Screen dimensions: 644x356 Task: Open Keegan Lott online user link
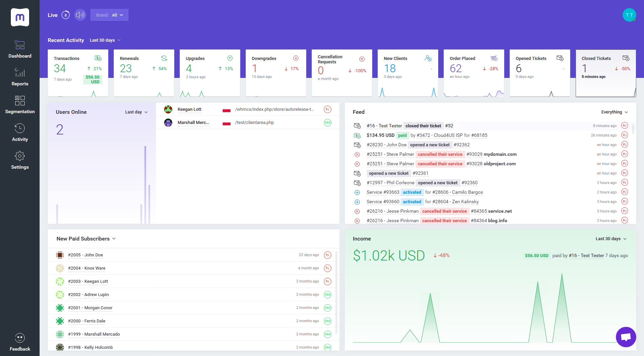190,109
